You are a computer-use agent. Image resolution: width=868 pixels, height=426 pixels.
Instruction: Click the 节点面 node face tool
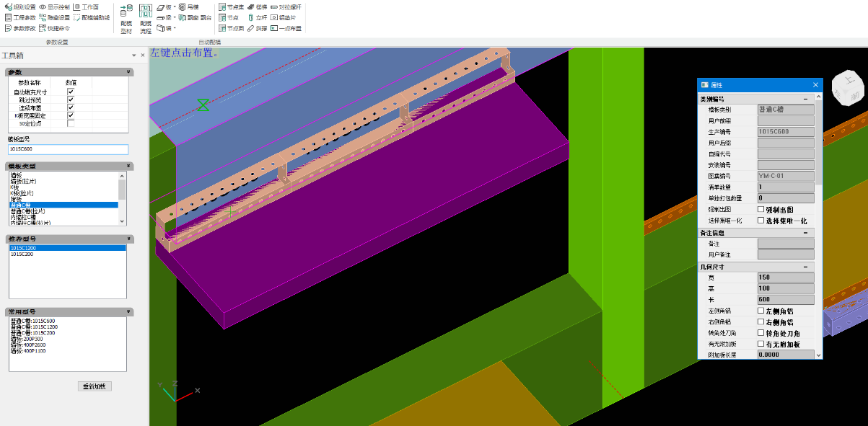tap(231, 28)
